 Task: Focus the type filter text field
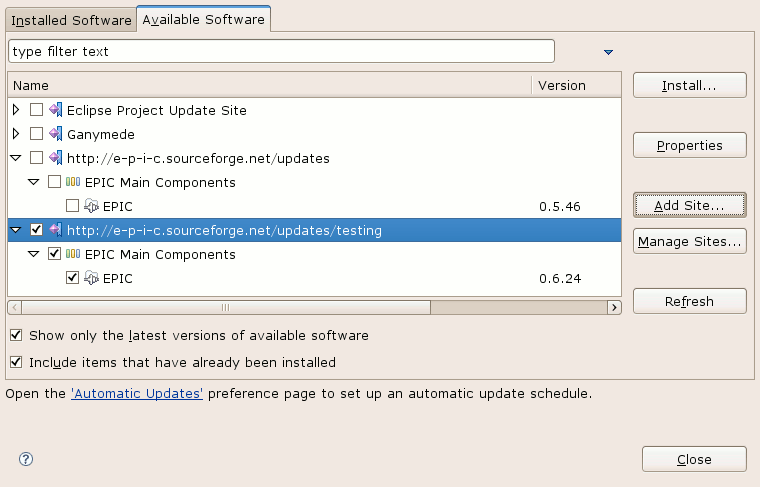[282, 51]
